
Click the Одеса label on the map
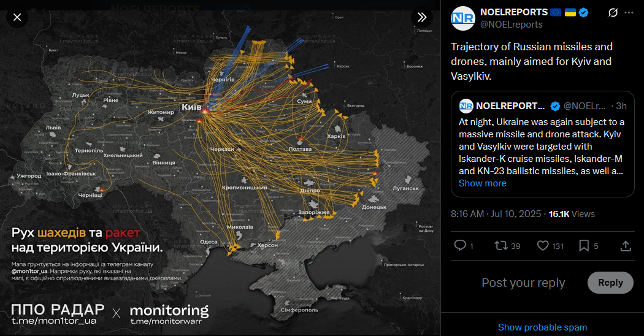coord(209,242)
